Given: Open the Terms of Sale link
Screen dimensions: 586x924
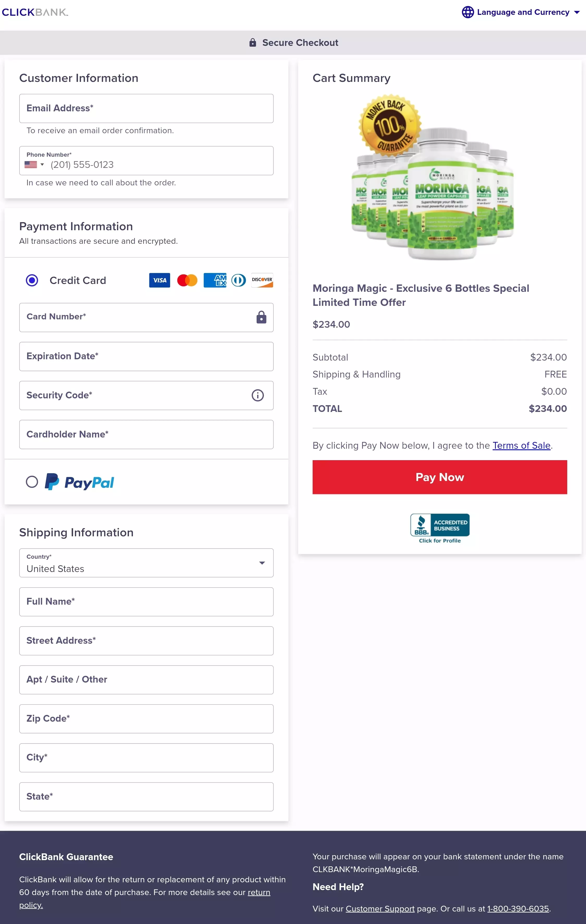Looking at the screenshot, I should (x=521, y=446).
